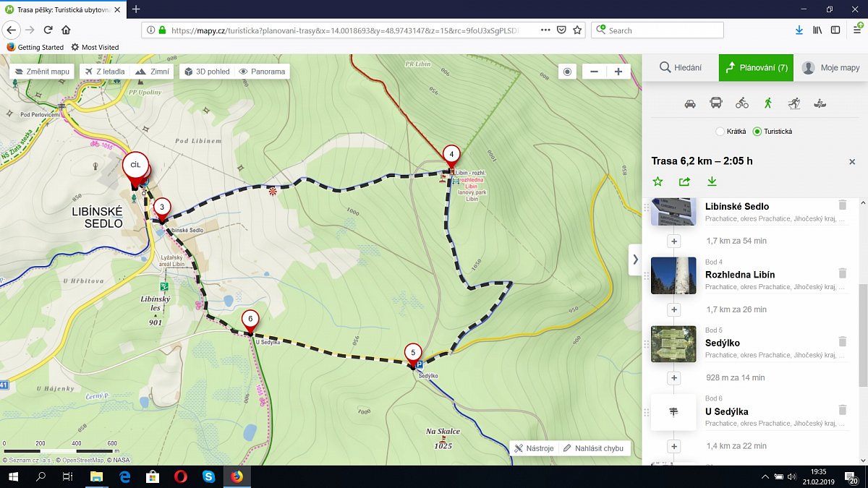Open the Sedýlko waypoint thumbnail
This screenshot has width=868, height=488.
point(673,343)
